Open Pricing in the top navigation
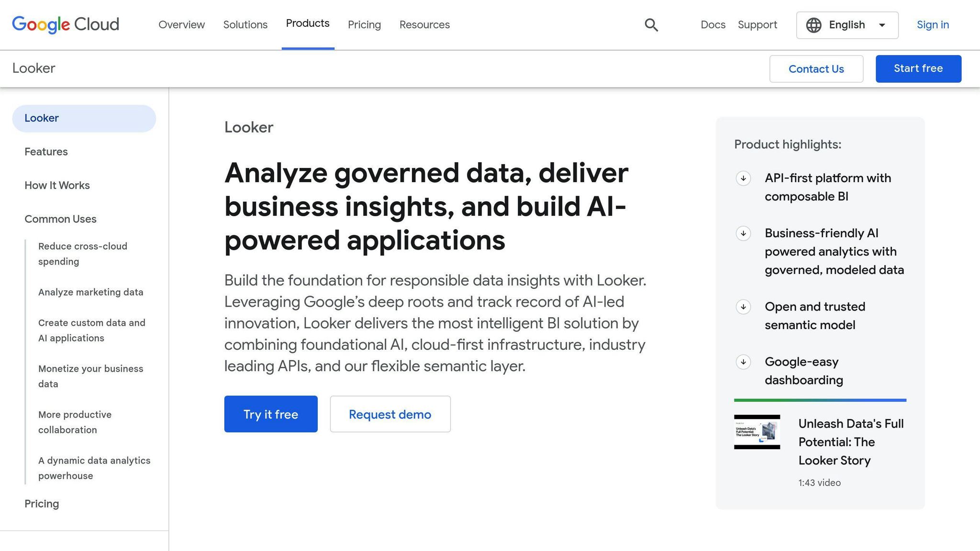 click(x=364, y=25)
